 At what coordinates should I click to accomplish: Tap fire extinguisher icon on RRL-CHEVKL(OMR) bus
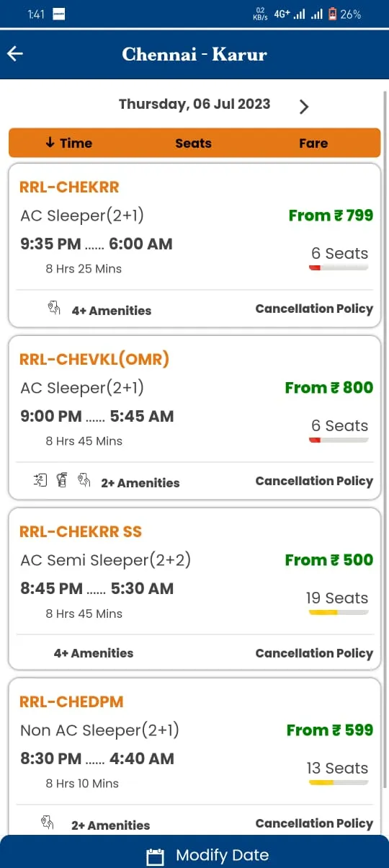pos(62,480)
